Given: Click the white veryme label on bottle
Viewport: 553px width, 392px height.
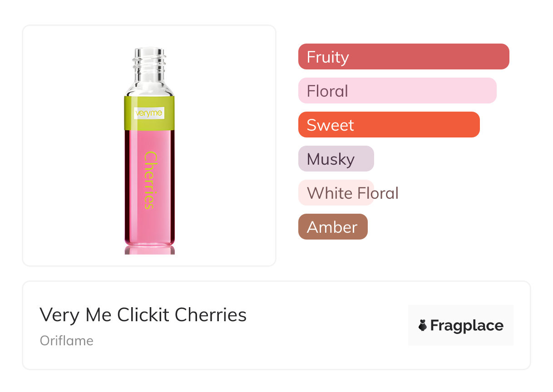Looking at the screenshot, I should pyautogui.click(x=149, y=113).
